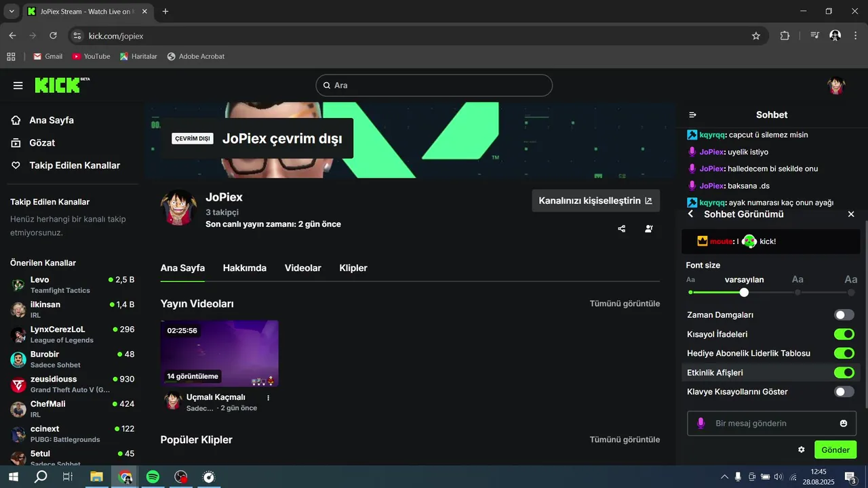Open Adobe Acrobat bookmark
Viewport: 868px width, 488px height.
point(196,56)
